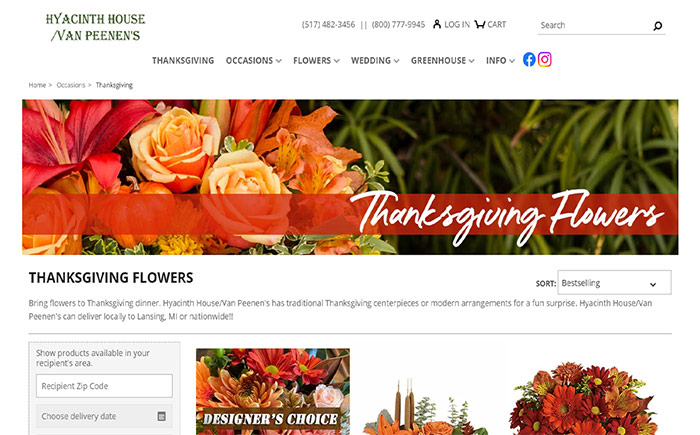Image resolution: width=700 pixels, height=435 pixels.
Task: Click the search magnifier icon
Action: click(658, 26)
